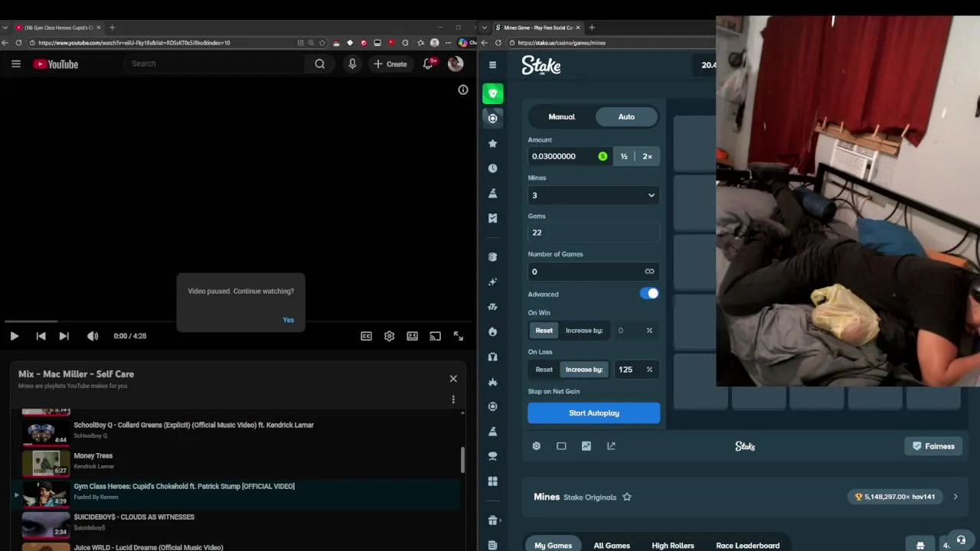Screen dimensions: 980x551
Task: Switch the player to theater mode
Action: (413, 336)
